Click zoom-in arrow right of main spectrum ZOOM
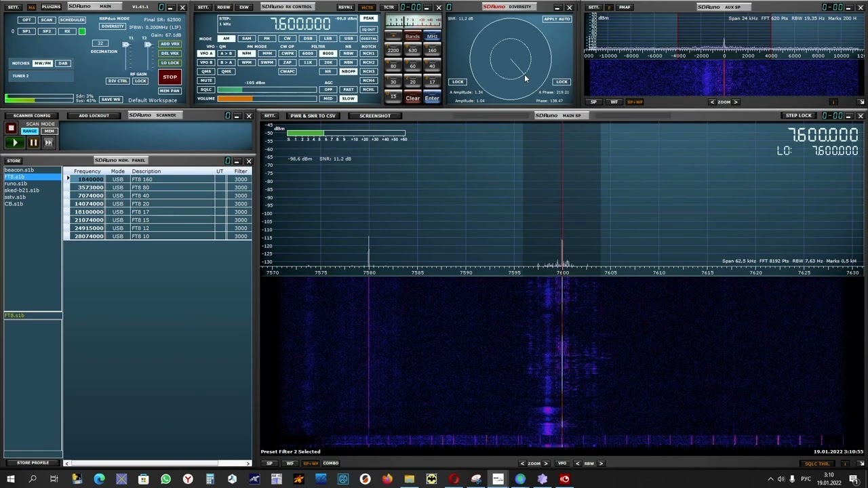868x488 pixels. click(546, 464)
